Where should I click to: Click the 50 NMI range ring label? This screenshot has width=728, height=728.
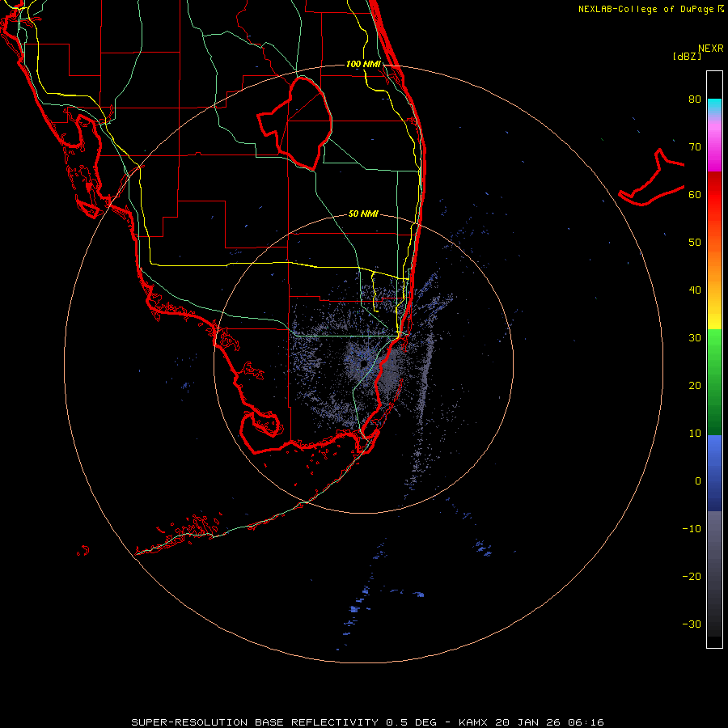tap(363, 214)
